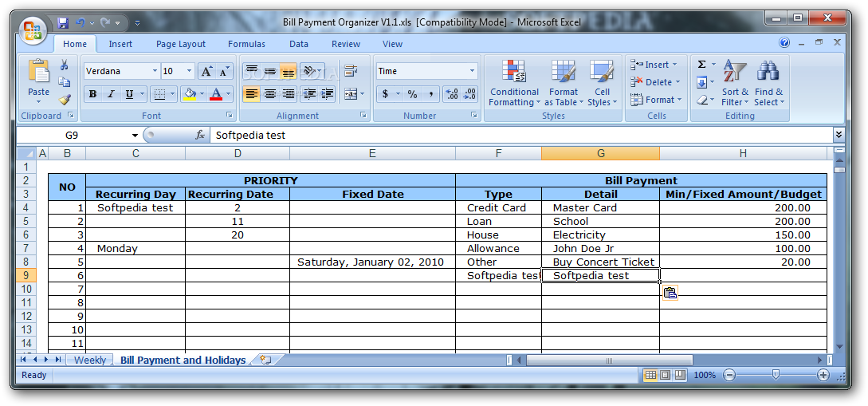The width and height of the screenshot is (868, 406).
Task: Open Font dialog launcher
Action: [230, 115]
